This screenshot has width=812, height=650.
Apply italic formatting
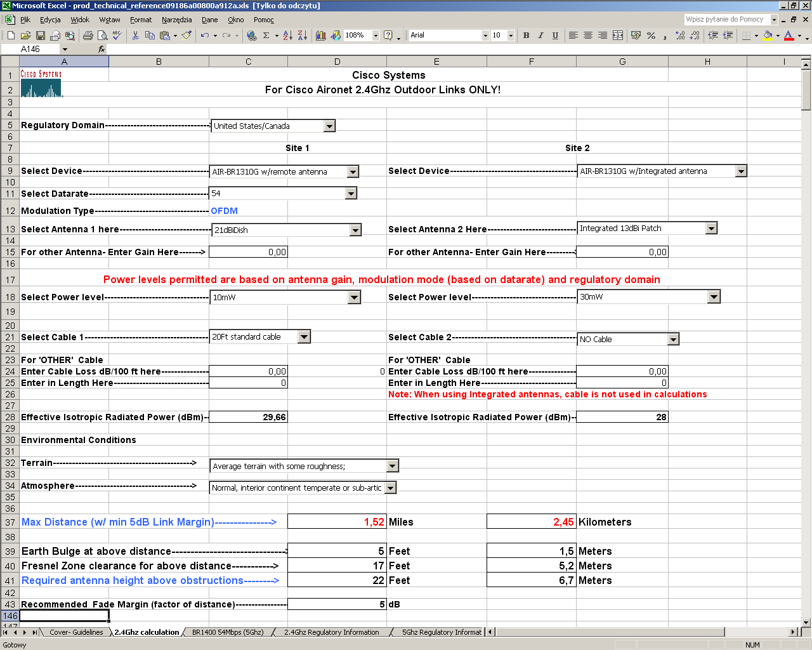pyautogui.click(x=540, y=36)
